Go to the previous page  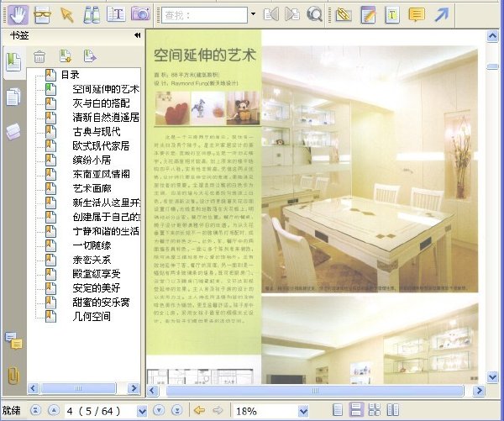54,410
